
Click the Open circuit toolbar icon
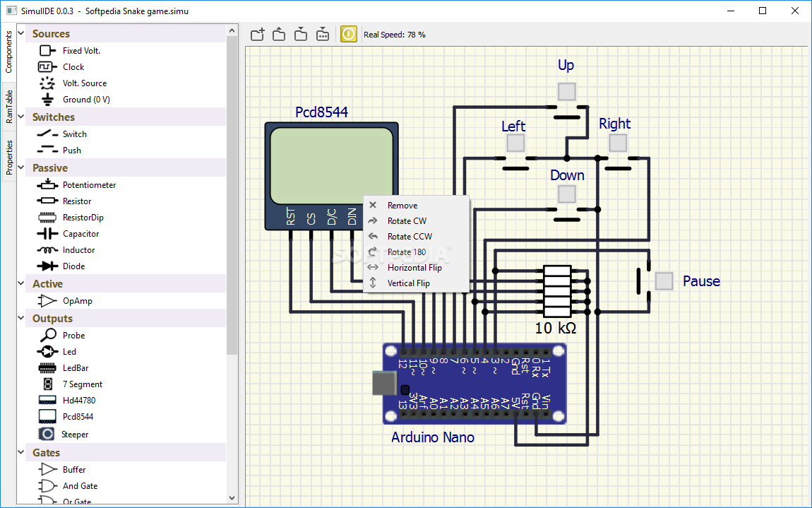point(279,34)
